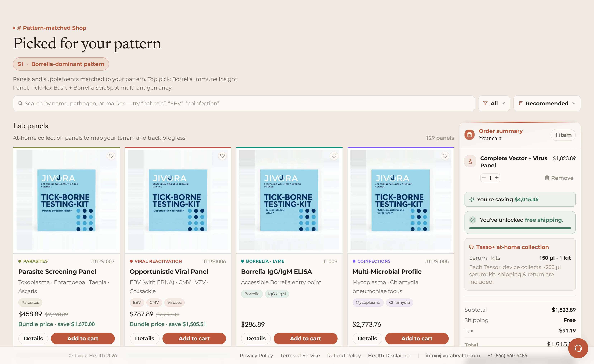Viewport: 594px width, 364px height.
Task: Open the All filter dropdown
Action: 494,103
